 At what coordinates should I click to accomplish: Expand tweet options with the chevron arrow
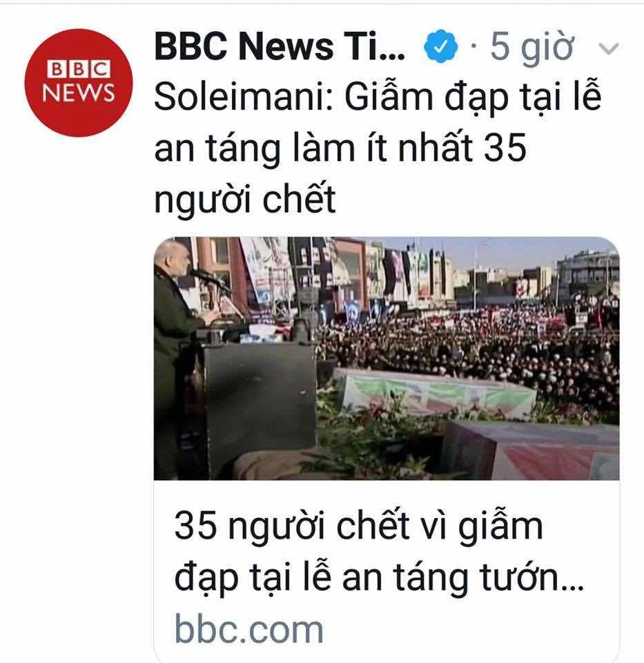609,49
